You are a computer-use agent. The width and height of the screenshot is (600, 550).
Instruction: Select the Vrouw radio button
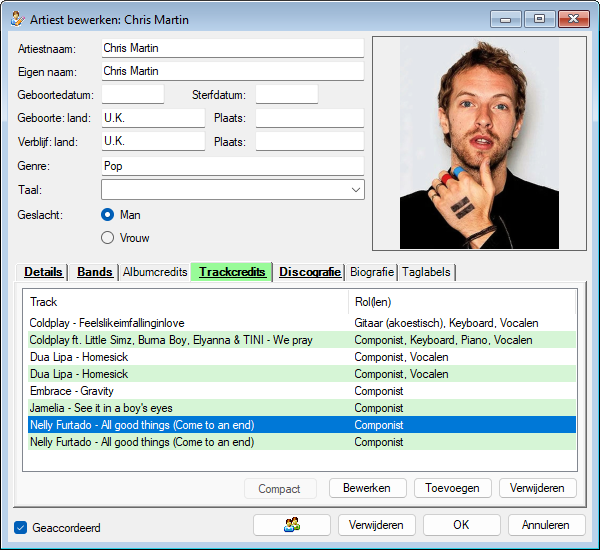click(x=108, y=238)
